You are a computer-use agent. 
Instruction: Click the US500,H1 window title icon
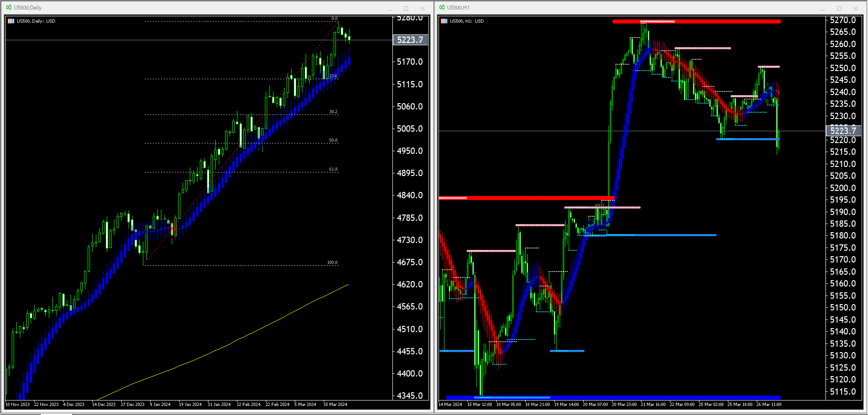pos(442,8)
